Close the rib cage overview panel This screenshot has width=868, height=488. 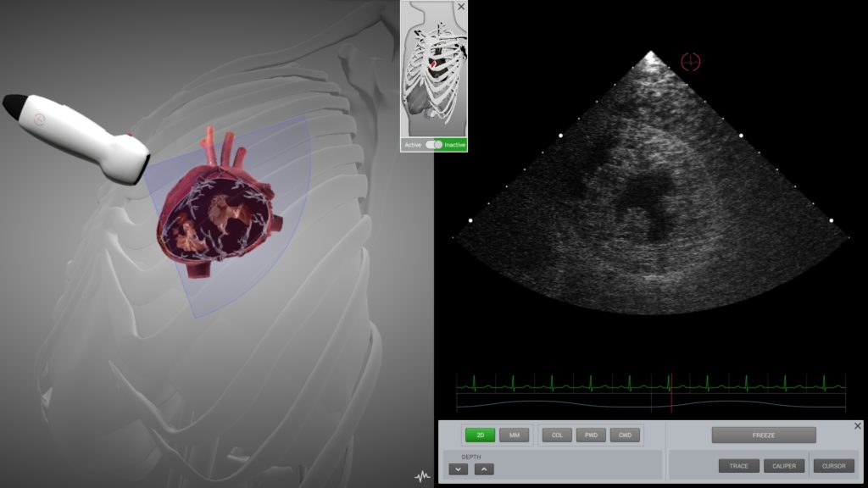(461, 7)
